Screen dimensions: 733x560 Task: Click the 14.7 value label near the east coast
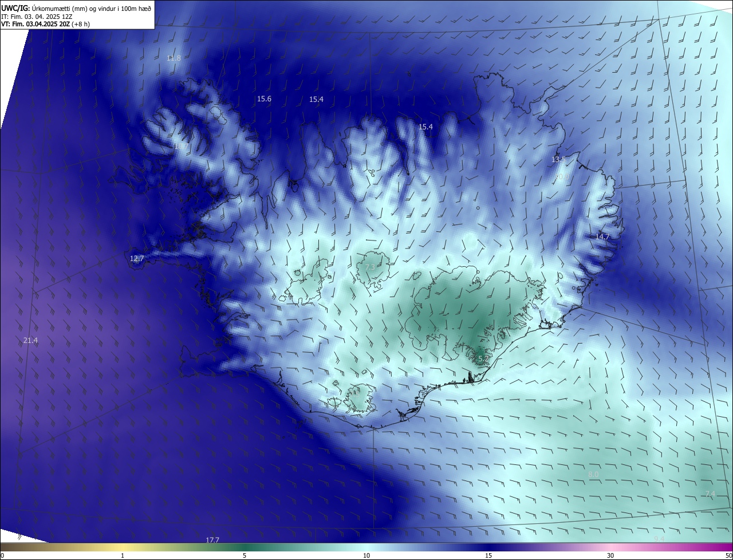602,237
